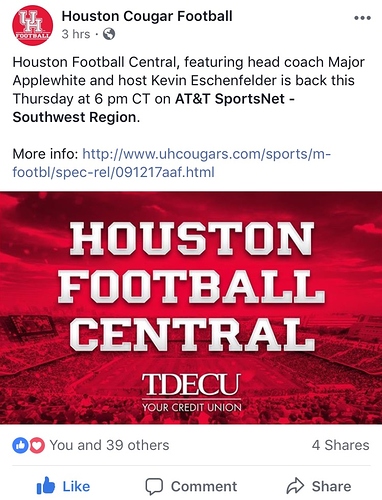382x500 pixels.
Task: Click the post description text
Action: (189, 90)
